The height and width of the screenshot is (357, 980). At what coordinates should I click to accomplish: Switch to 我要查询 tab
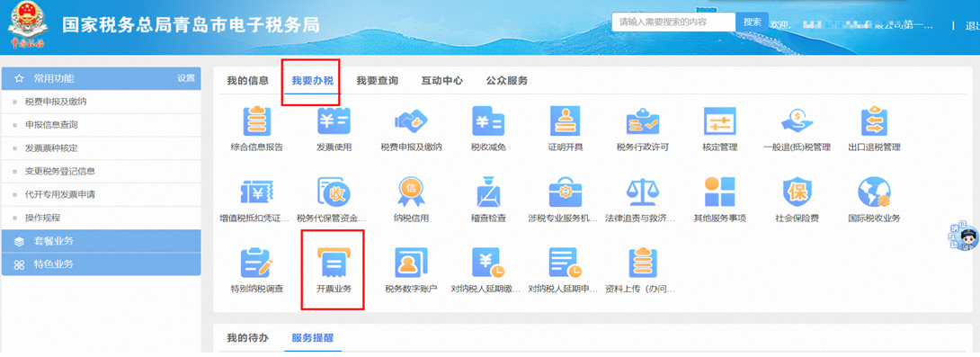coord(377,81)
